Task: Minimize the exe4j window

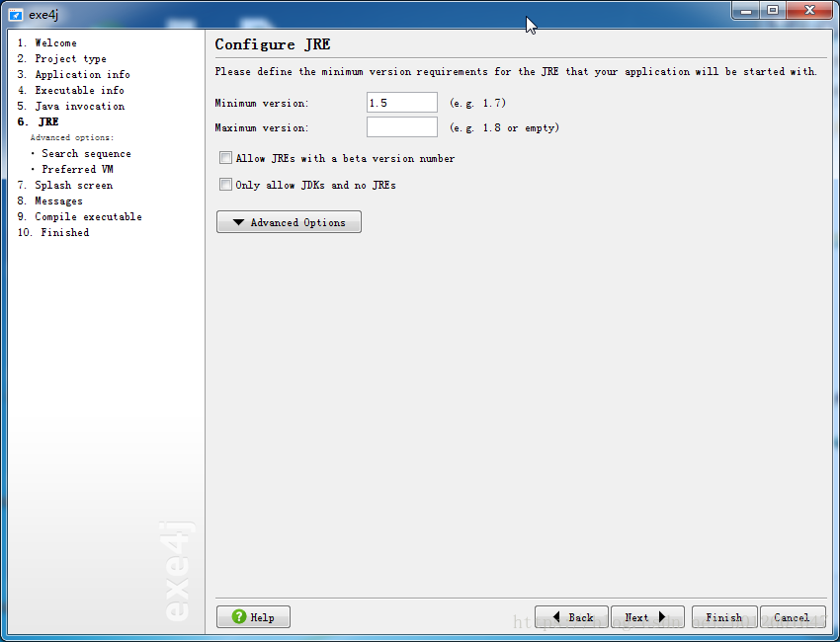Action: pos(746,10)
